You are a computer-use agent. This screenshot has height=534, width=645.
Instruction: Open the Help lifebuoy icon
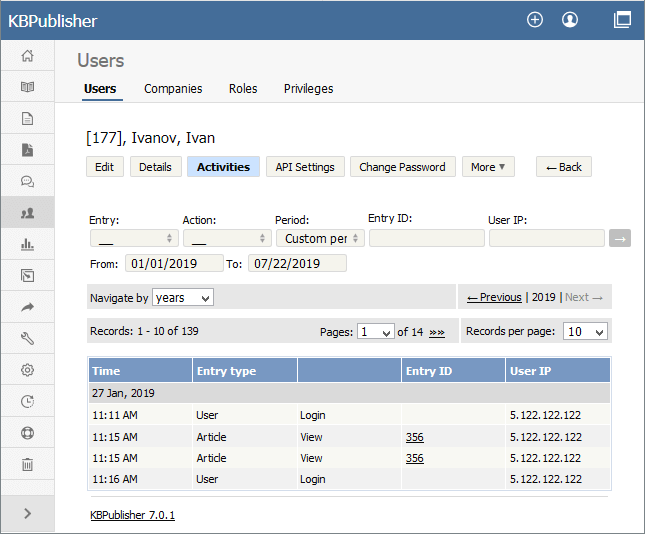tap(28, 433)
